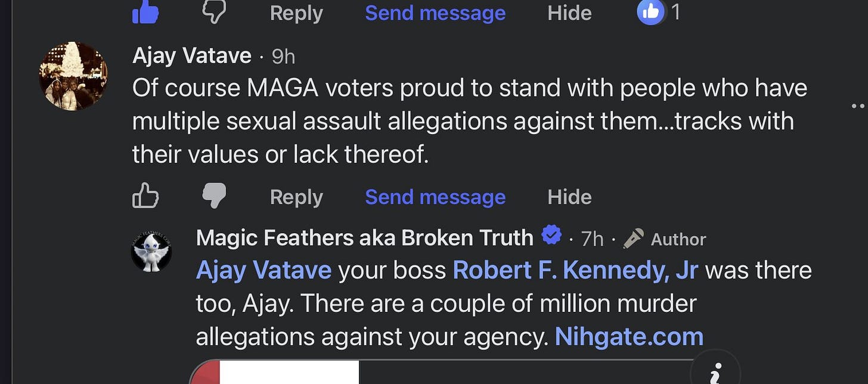
Task: Dislike Ajay Vatave's comment with thumbs-down
Action: click(x=213, y=196)
